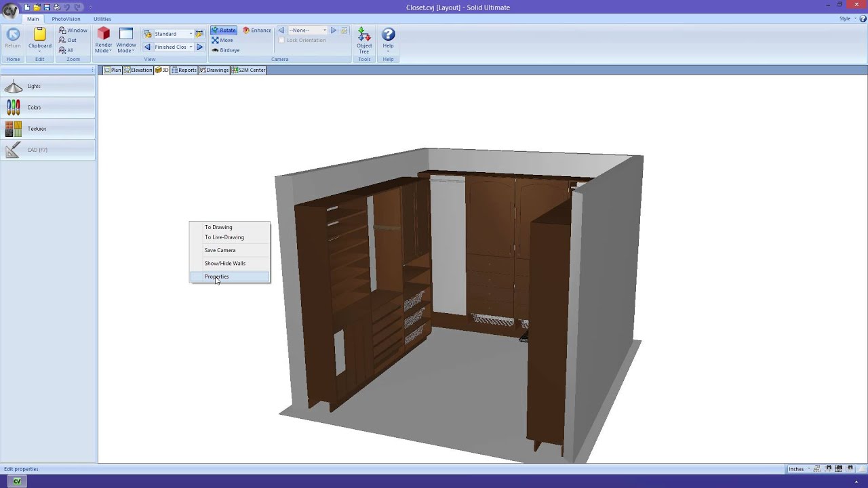Viewport: 868px width, 488px height.
Task: Switch to the PhotoVision ribbon tab
Action: [x=66, y=19]
